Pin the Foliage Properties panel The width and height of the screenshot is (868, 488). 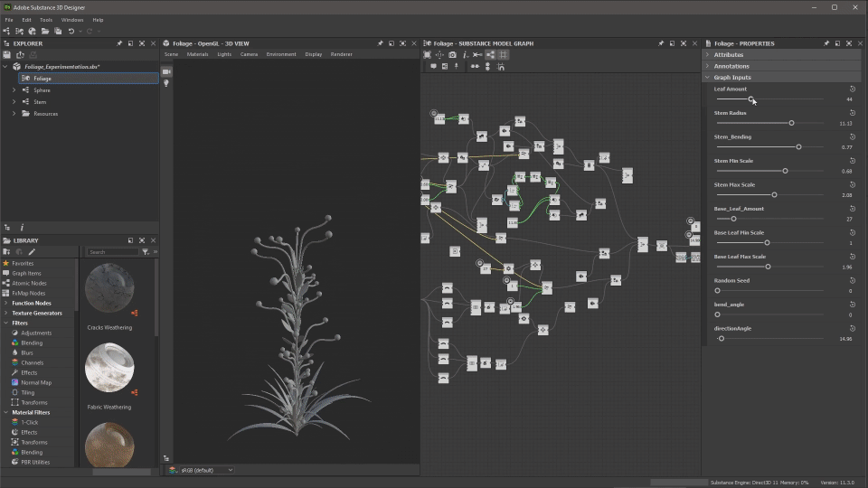click(x=826, y=43)
